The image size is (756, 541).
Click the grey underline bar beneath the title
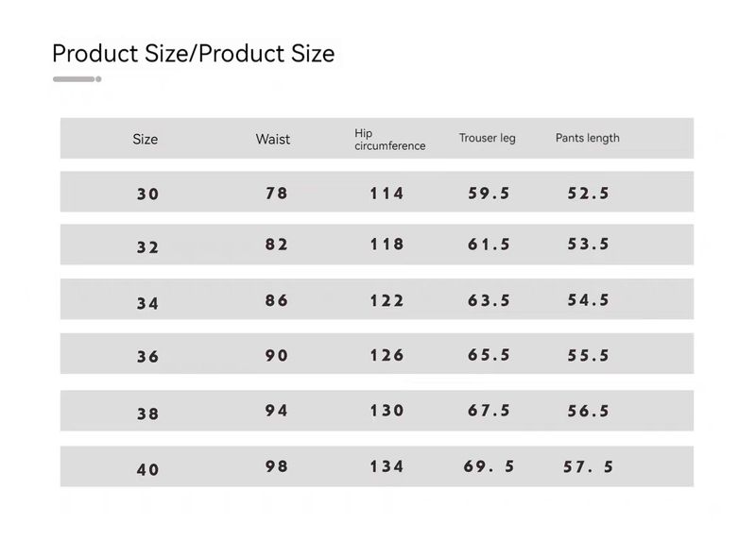[76, 79]
